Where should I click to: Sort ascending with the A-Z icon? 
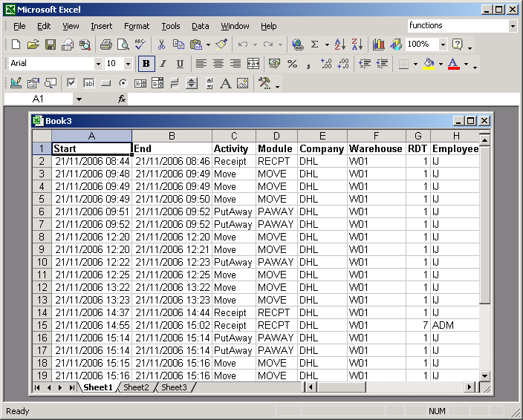point(340,45)
